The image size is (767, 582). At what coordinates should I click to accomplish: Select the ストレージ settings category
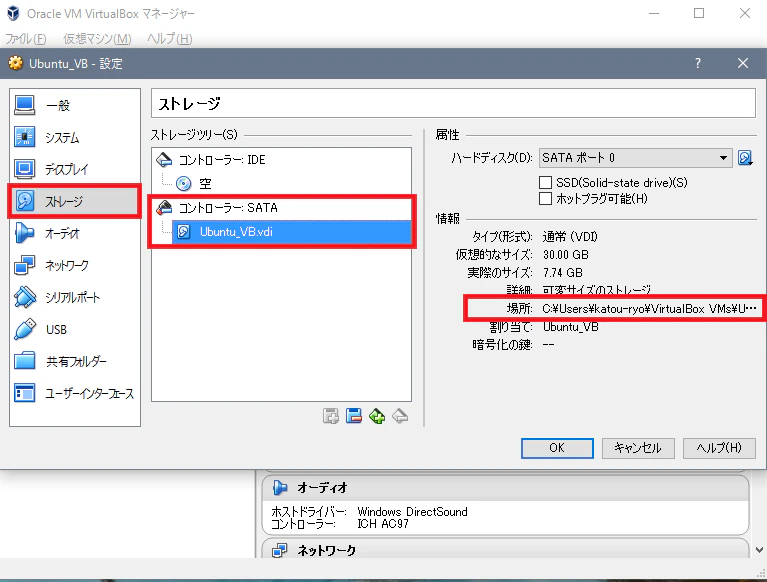75,201
